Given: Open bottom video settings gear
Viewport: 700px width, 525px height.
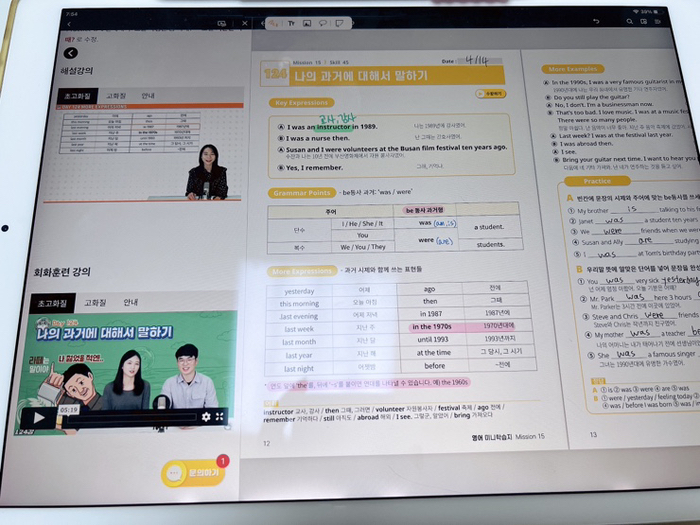Looking at the screenshot, I should [x=206, y=417].
